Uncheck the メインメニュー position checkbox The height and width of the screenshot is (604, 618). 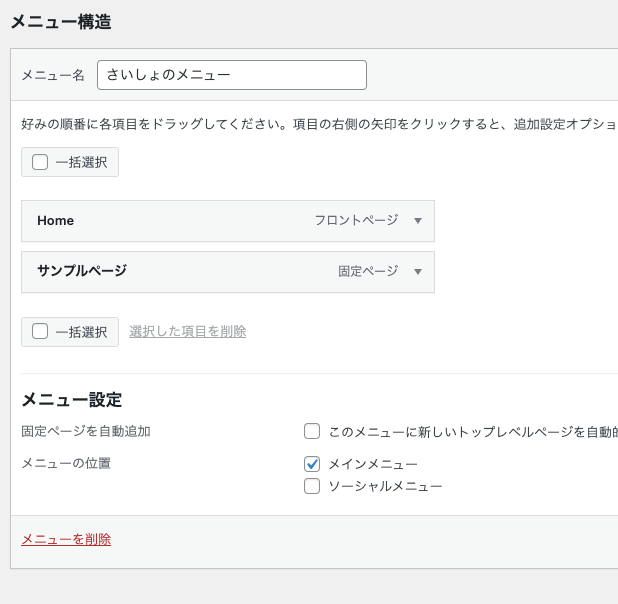point(312,464)
